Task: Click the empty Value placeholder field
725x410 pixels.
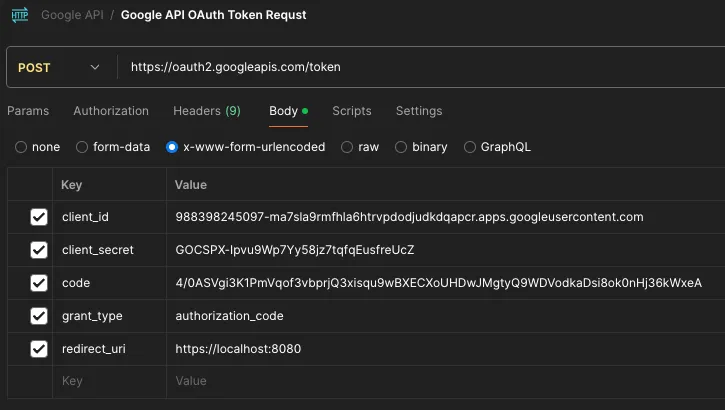Action: pyautogui.click(x=446, y=381)
